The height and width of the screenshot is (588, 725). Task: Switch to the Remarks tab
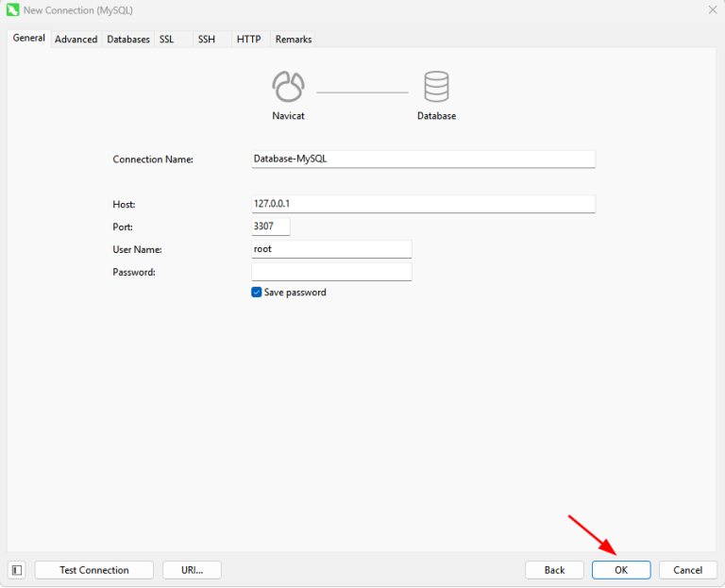pyautogui.click(x=294, y=40)
